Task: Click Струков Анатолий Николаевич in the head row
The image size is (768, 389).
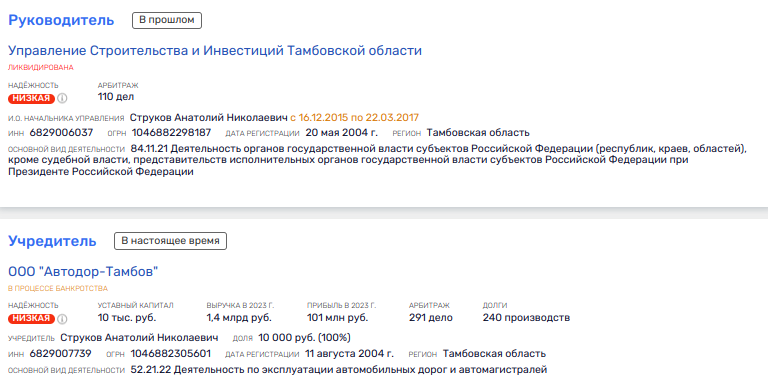Action: (209, 118)
